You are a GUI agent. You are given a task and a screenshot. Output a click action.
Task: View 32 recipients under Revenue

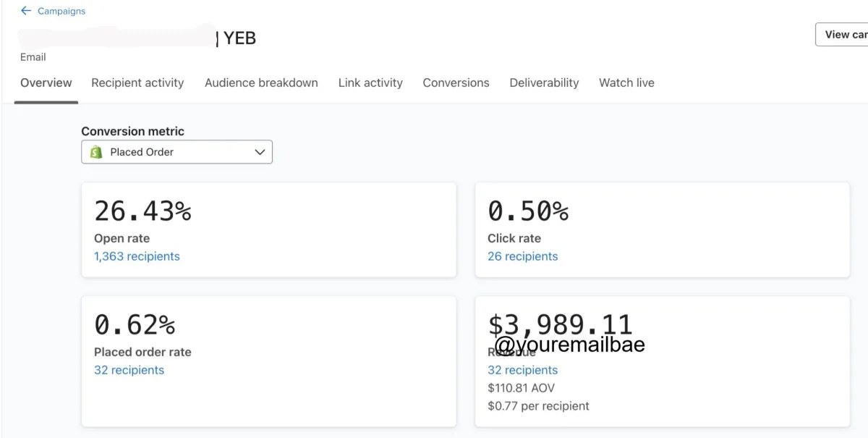pos(522,370)
